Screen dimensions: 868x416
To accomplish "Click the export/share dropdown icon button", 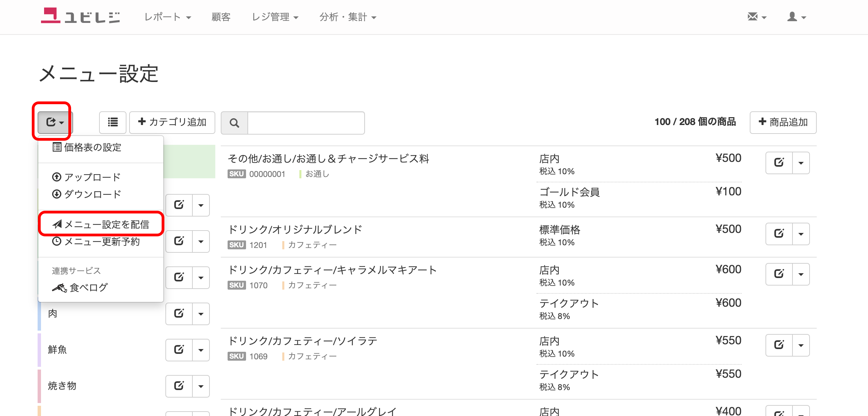I will [x=55, y=122].
